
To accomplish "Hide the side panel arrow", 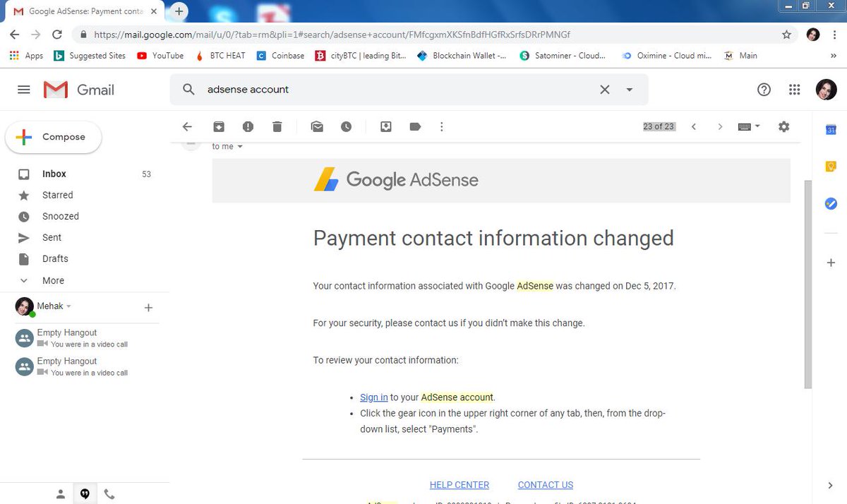I will point(831,486).
